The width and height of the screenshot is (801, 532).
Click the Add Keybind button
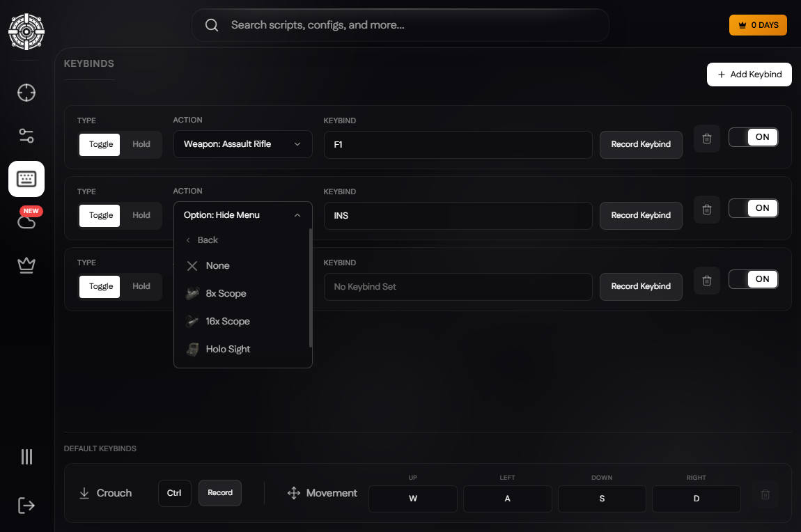(749, 75)
